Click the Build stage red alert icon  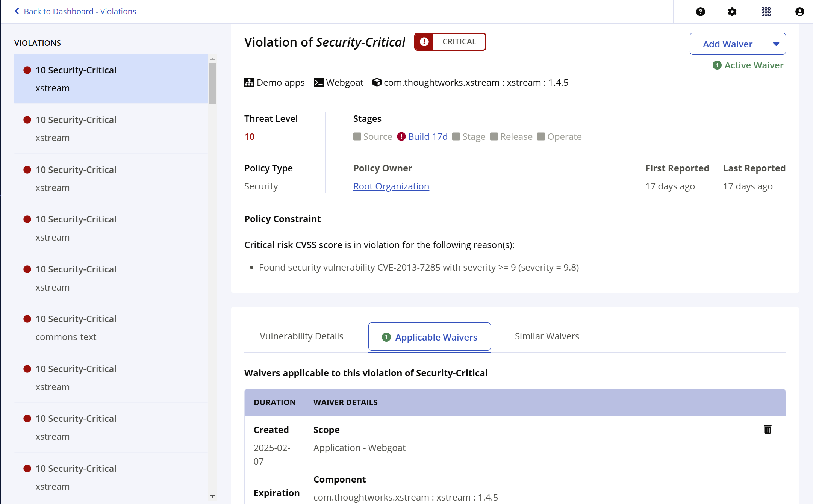click(401, 136)
